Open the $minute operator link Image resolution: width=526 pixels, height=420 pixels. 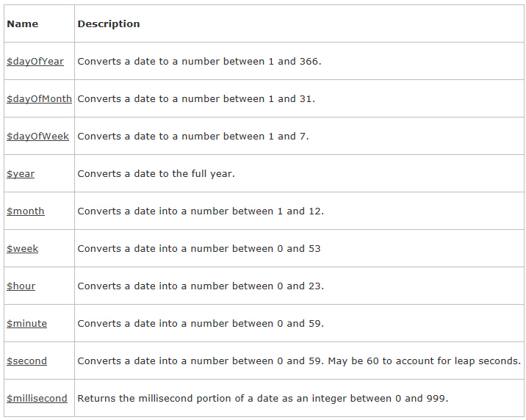[26, 324]
